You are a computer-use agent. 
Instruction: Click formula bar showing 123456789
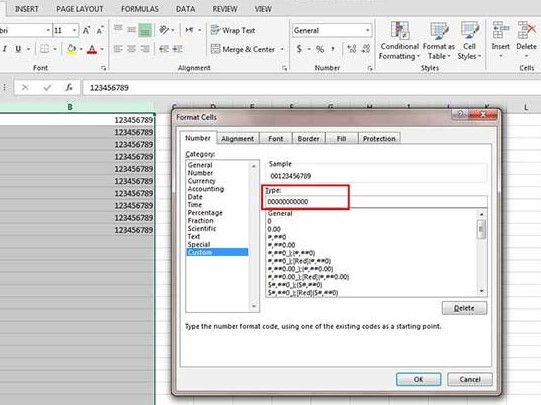coord(312,88)
